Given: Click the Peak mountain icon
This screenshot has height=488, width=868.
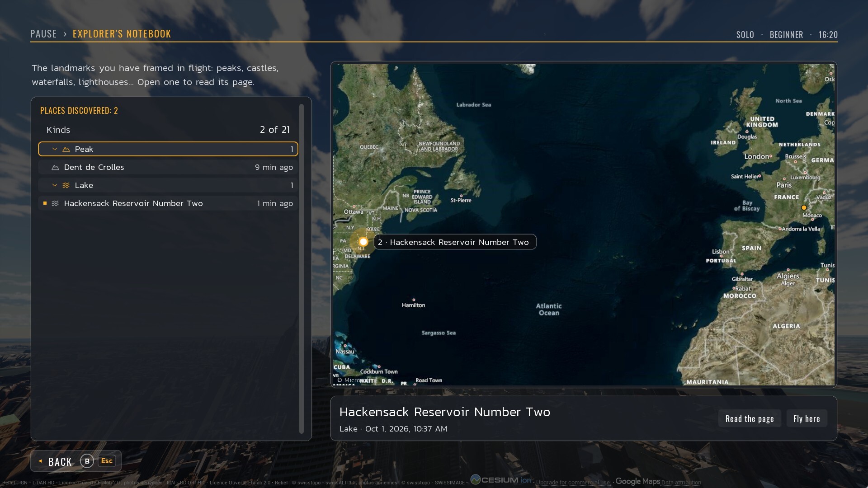Looking at the screenshot, I should [x=66, y=149].
